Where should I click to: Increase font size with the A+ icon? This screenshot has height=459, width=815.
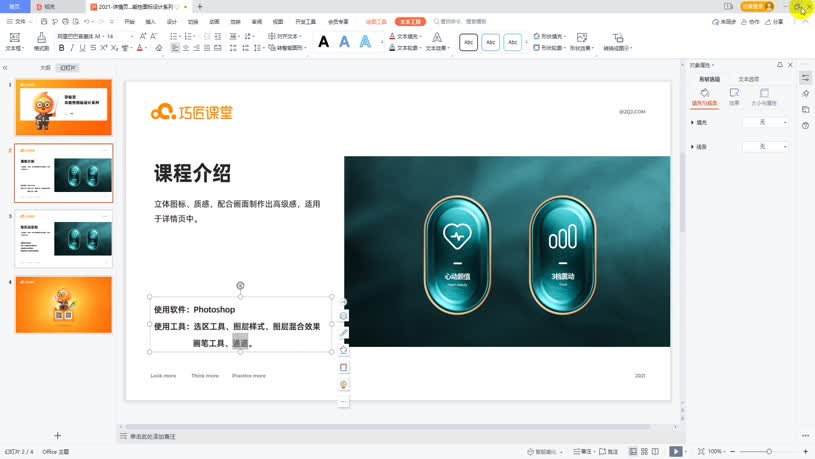(143, 36)
